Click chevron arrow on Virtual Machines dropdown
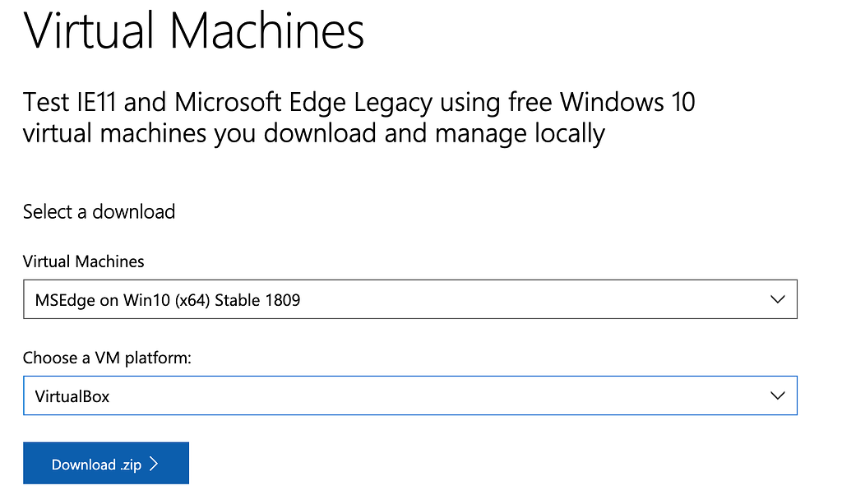The height and width of the screenshot is (504, 842). click(x=778, y=300)
